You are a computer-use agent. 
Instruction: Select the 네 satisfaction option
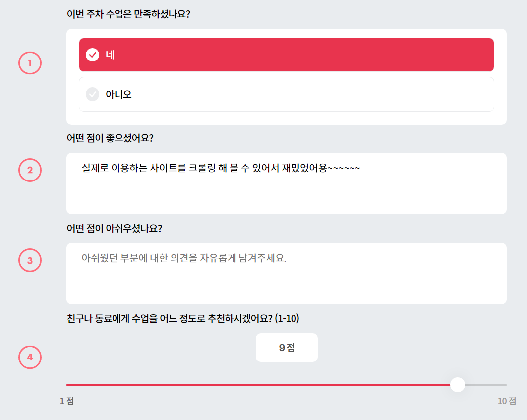click(287, 55)
